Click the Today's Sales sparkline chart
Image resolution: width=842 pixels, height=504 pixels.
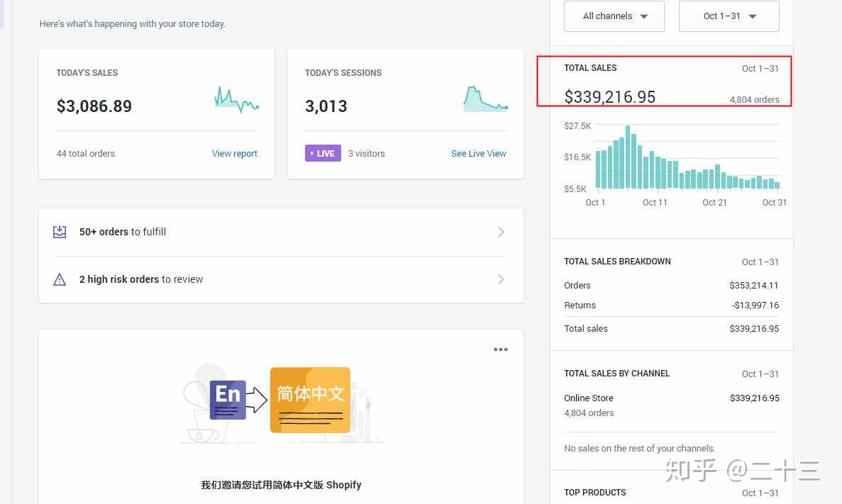point(237,99)
